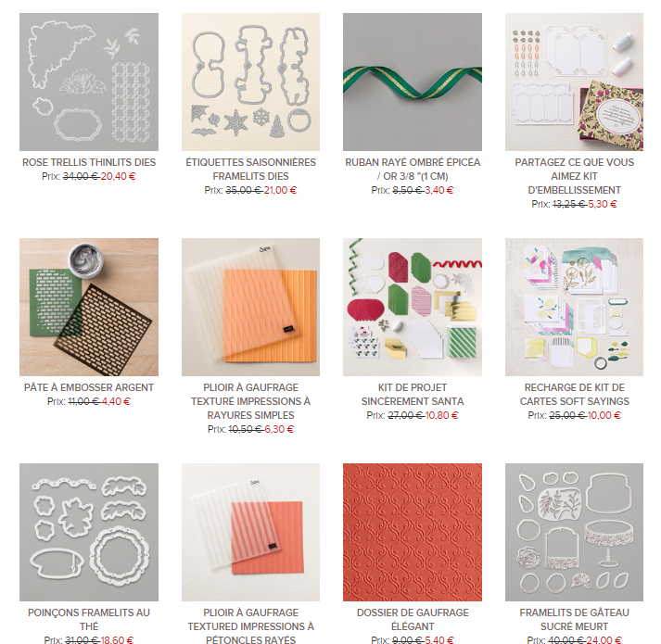
Task: Open the Ruban Rayé Ombré Épicéa link
Action: pos(413,169)
